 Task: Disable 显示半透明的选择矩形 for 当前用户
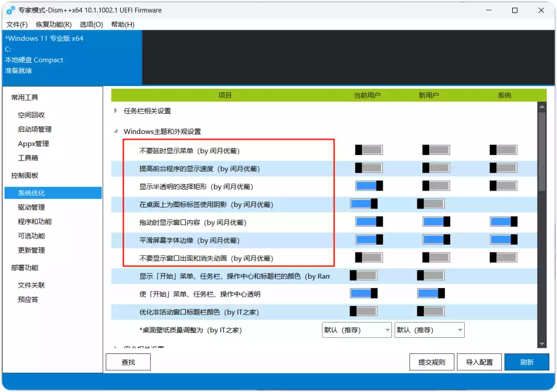pyautogui.click(x=369, y=186)
